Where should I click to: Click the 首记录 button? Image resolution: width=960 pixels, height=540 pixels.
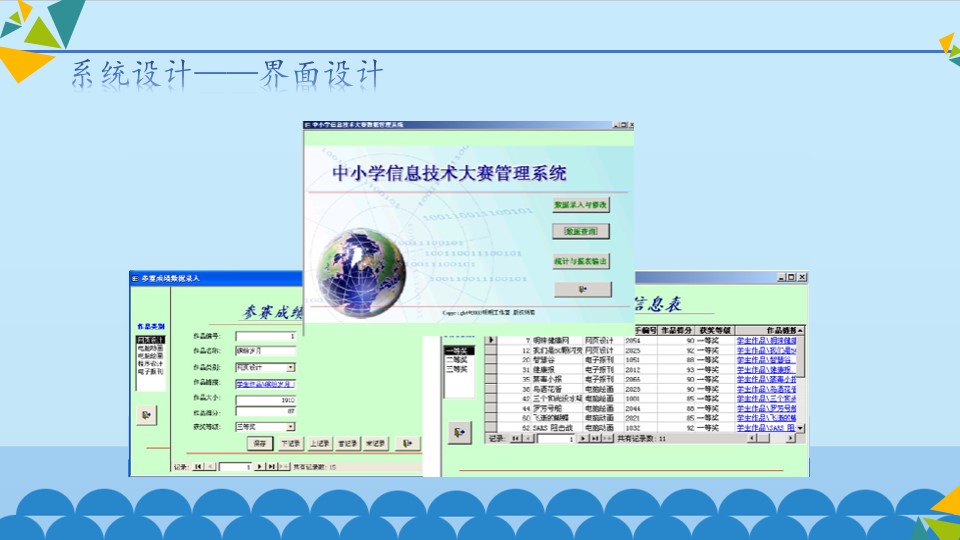[347, 443]
